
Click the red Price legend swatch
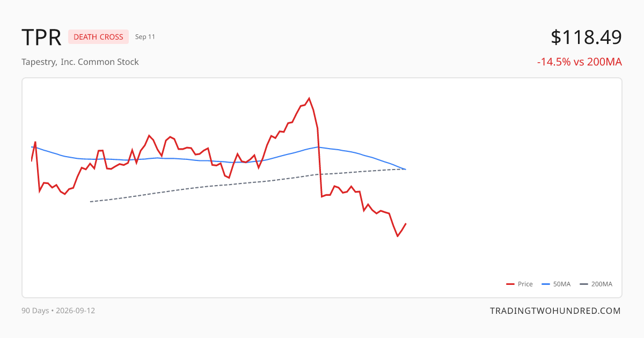click(510, 284)
